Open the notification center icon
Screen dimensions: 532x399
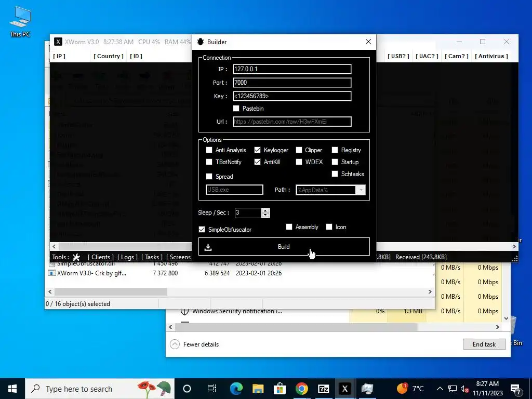pyautogui.click(x=516, y=389)
